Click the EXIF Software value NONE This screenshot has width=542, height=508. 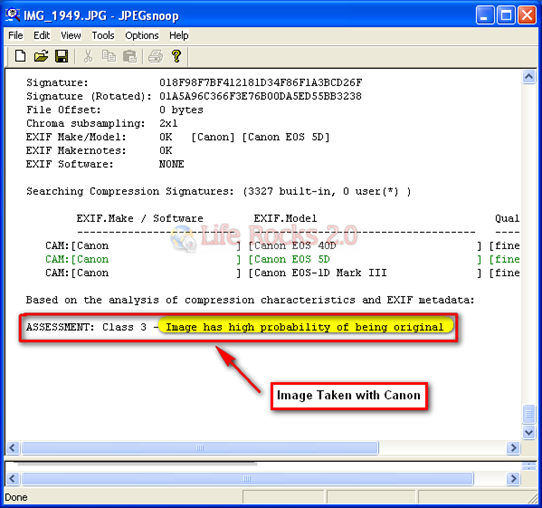pyautogui.click(x=171, y=164)
